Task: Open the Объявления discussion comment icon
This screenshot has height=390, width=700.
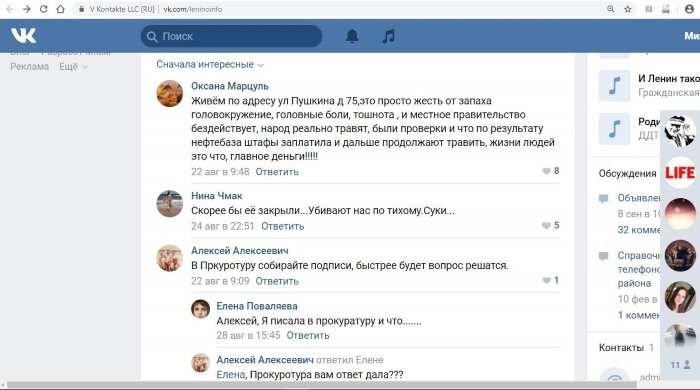Action: click(x=604, y=198)
